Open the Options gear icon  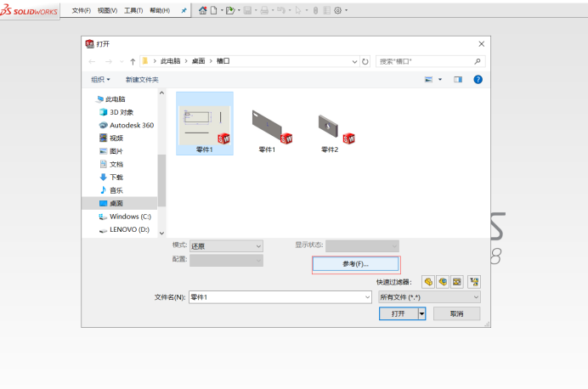pos(338,10)
